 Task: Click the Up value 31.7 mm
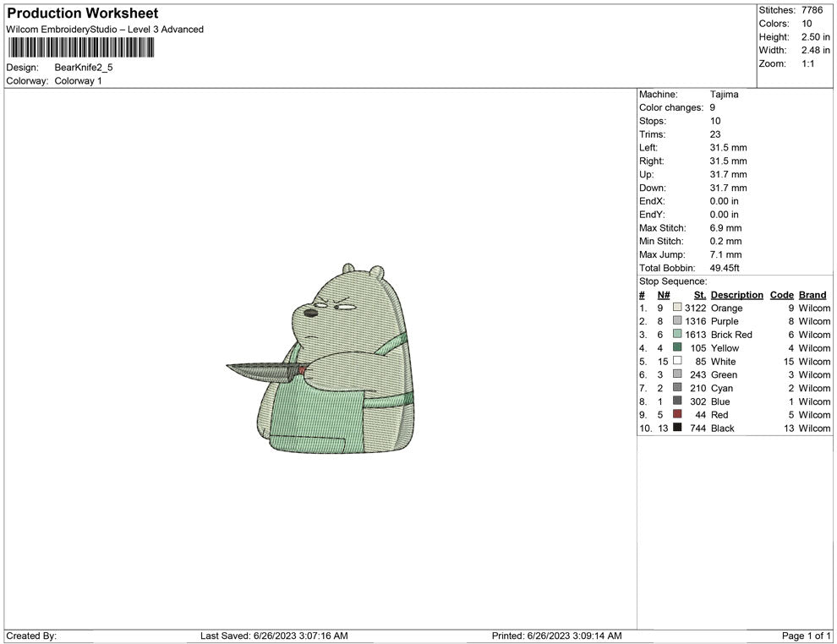point(728,174)
